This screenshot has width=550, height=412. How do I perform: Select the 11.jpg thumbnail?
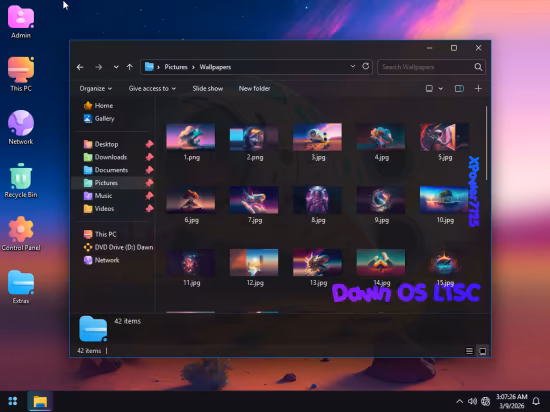pos(190,263)
